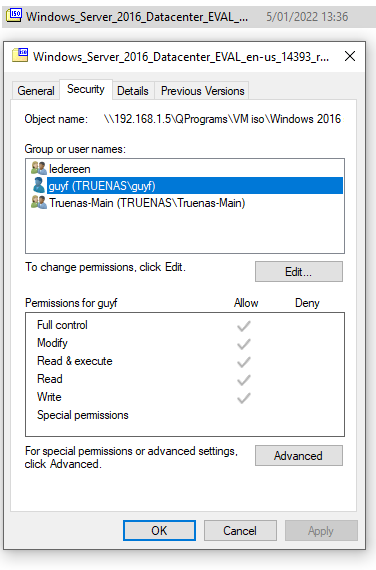Click the ISO file icon in the Explorer row
376x570 pixels.
tap(14, 16)
